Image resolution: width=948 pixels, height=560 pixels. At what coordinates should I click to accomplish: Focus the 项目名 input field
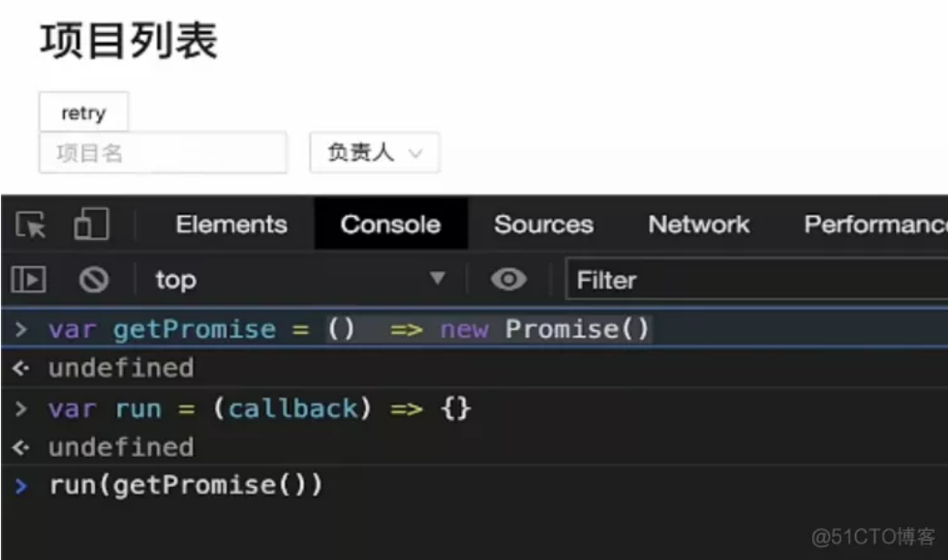(x=162, y=153)
